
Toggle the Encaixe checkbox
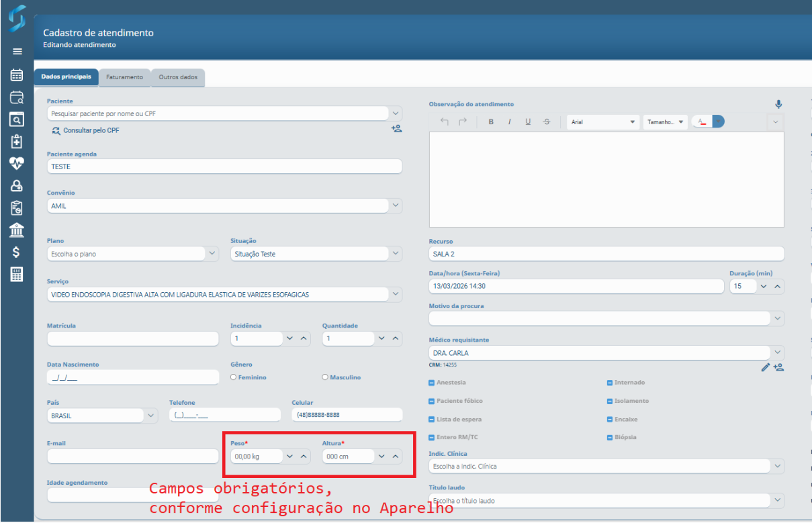tap(610, 419)
